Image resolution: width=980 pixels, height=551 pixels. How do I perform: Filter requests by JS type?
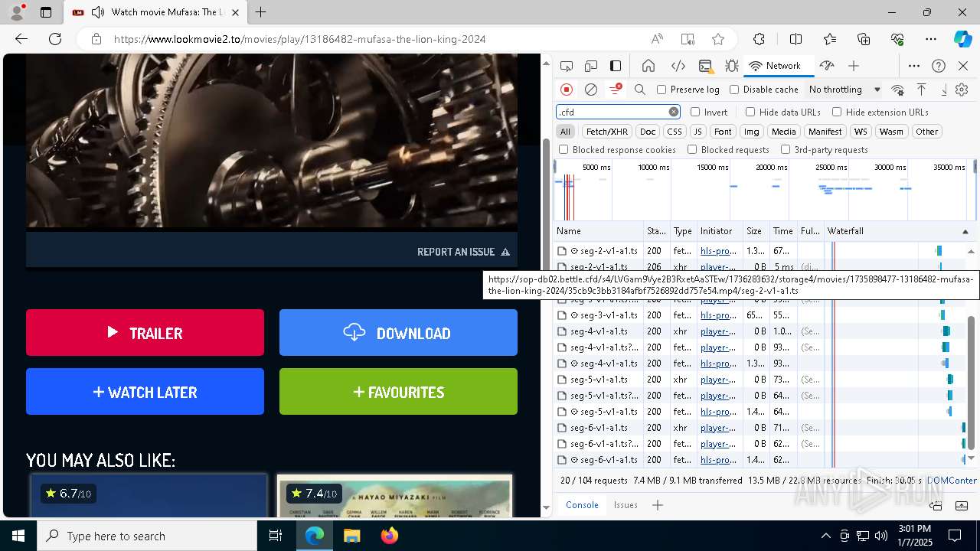[x=697, y=132]
